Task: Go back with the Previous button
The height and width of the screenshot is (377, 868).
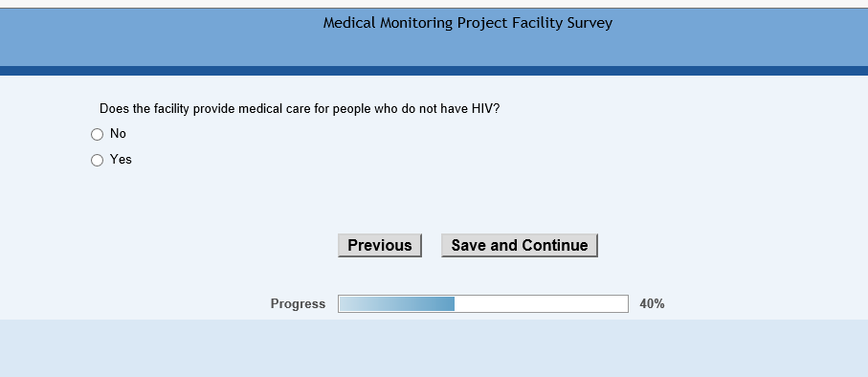Action: coord(380,245)
